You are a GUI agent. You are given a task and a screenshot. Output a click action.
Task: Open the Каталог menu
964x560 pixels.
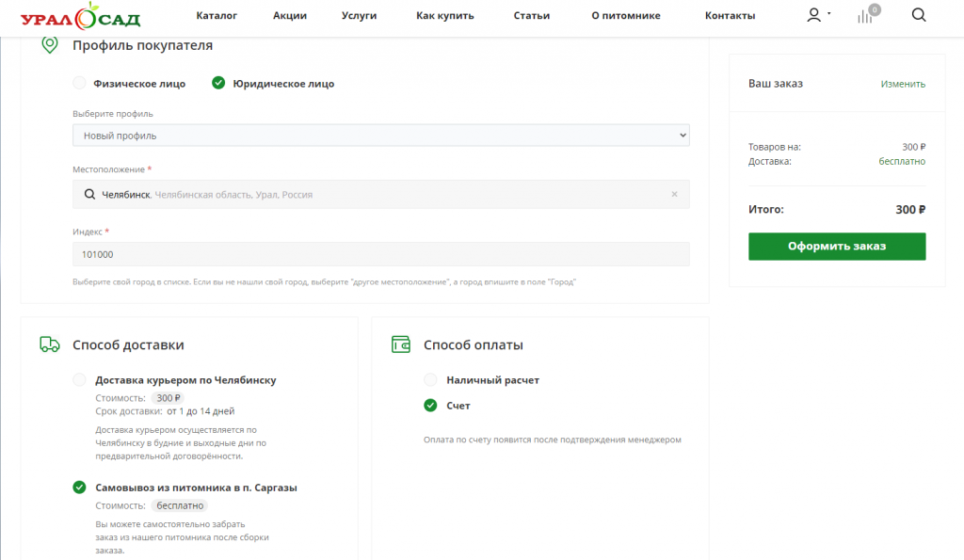(x=217, y=16)
